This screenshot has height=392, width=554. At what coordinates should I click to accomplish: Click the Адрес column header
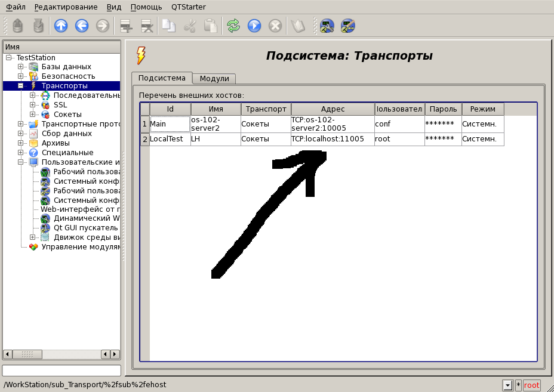pos(333,109)
